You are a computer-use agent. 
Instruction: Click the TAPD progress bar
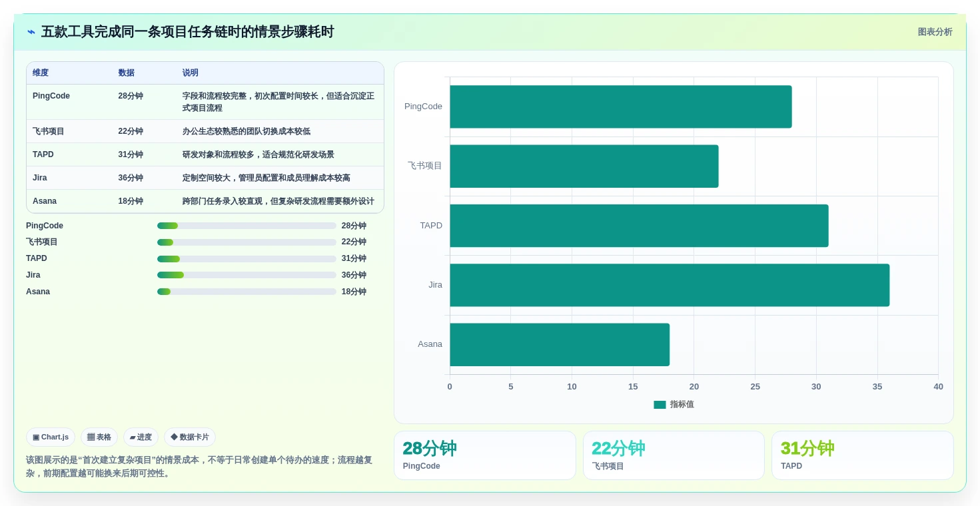[x=246, y=259]
